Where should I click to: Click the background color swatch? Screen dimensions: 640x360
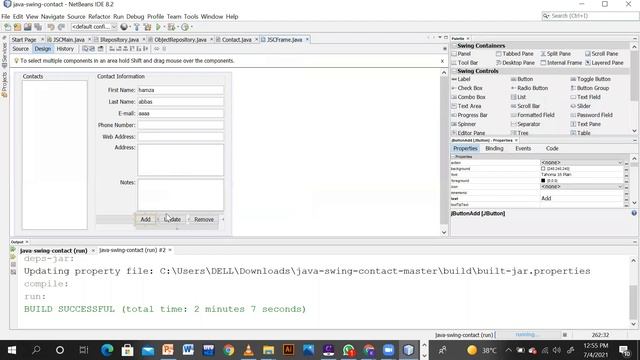[543, 169]
